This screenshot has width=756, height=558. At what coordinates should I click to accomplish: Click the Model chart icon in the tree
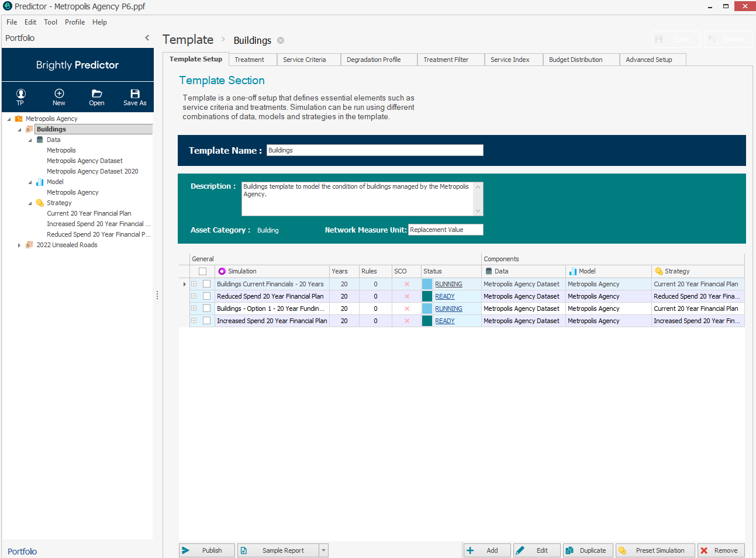[x=40, y=182]
